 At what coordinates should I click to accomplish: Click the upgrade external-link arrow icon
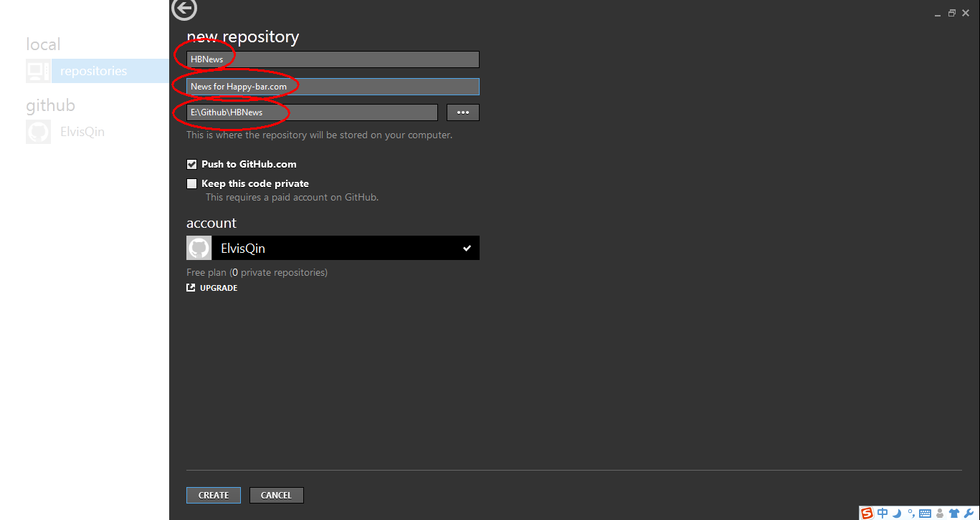coord(191,288)
